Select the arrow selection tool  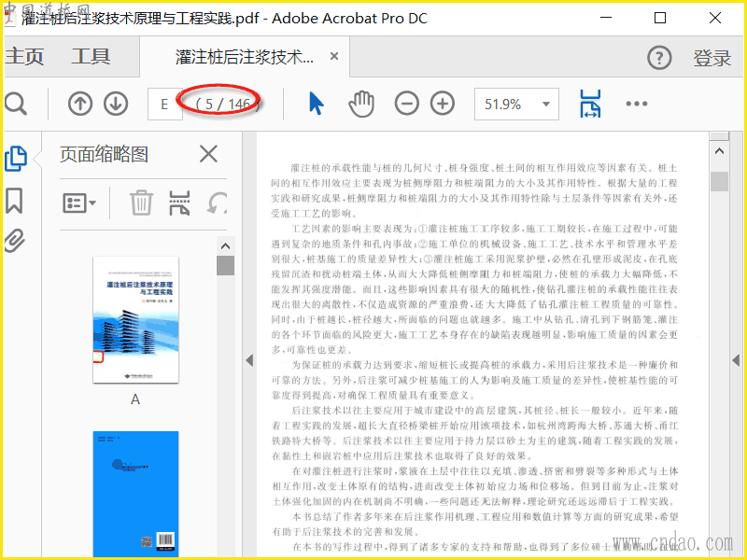coord(316,104)
